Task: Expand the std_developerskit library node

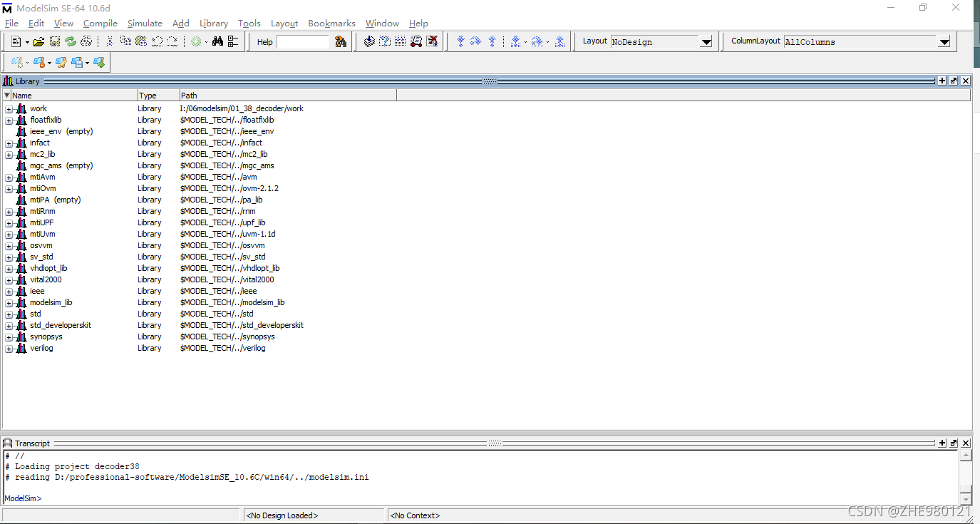Action: [9, 326]
